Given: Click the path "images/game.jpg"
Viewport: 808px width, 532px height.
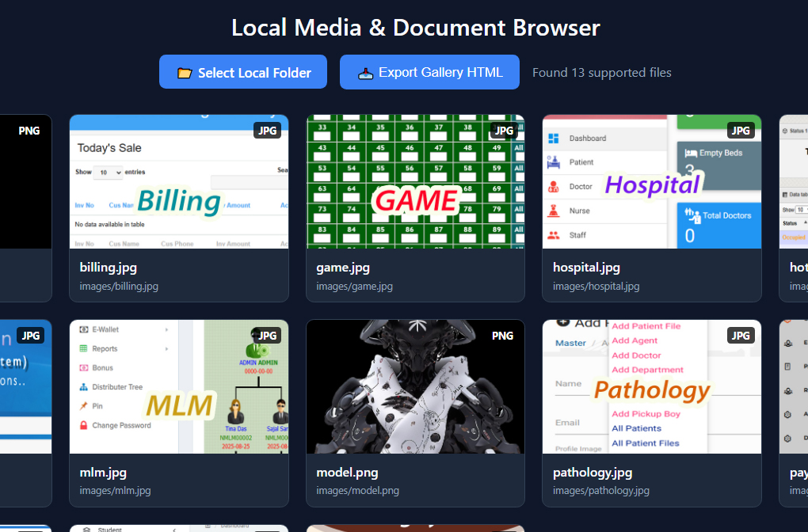Looking at the screenshot, I should pos(355,287).
